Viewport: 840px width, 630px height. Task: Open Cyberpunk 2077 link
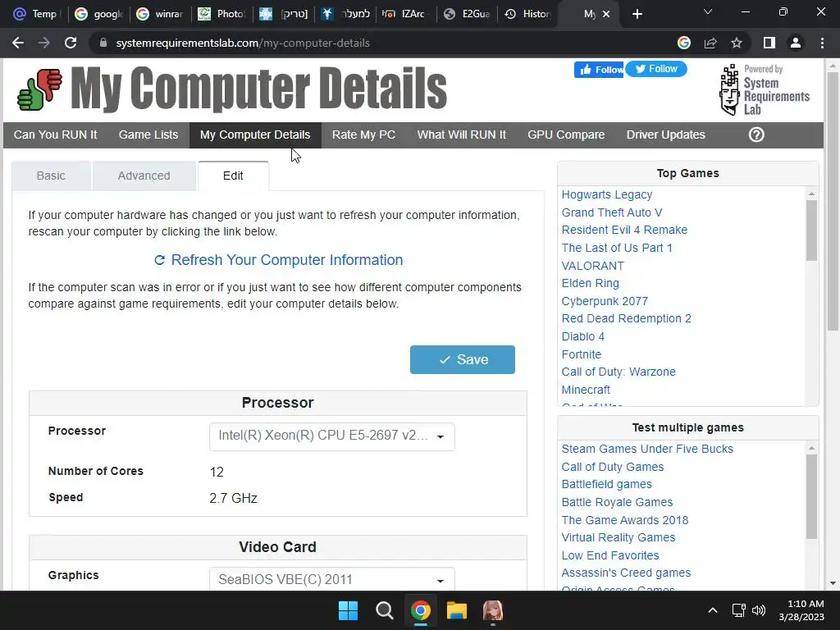point(605,301)
